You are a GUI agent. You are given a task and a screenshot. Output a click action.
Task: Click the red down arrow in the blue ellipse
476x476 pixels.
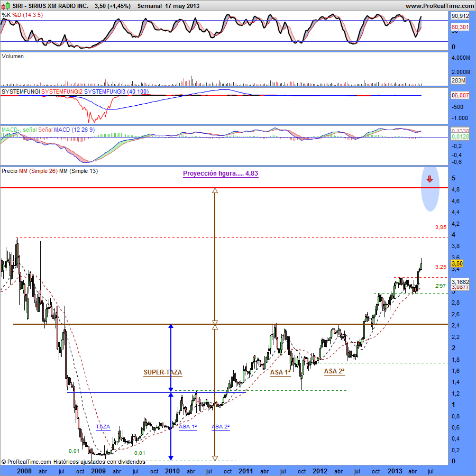point(429,179)
